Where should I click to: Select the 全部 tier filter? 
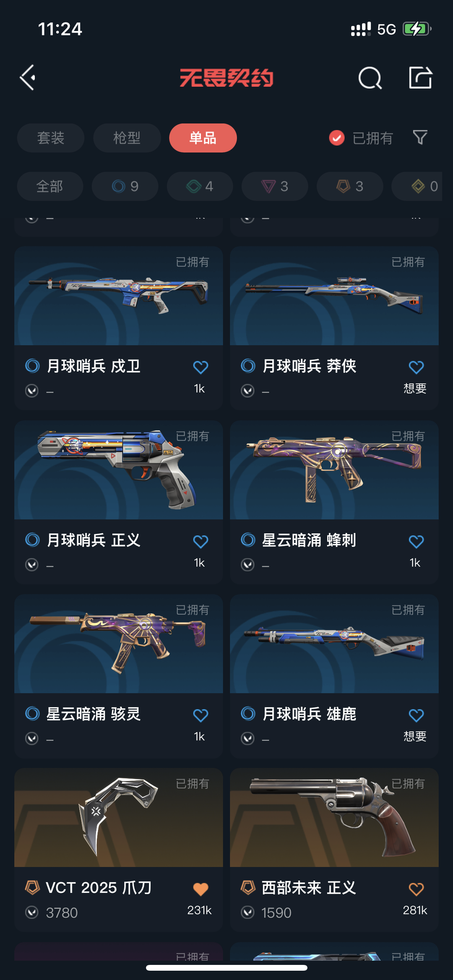(x=50, y=186)
